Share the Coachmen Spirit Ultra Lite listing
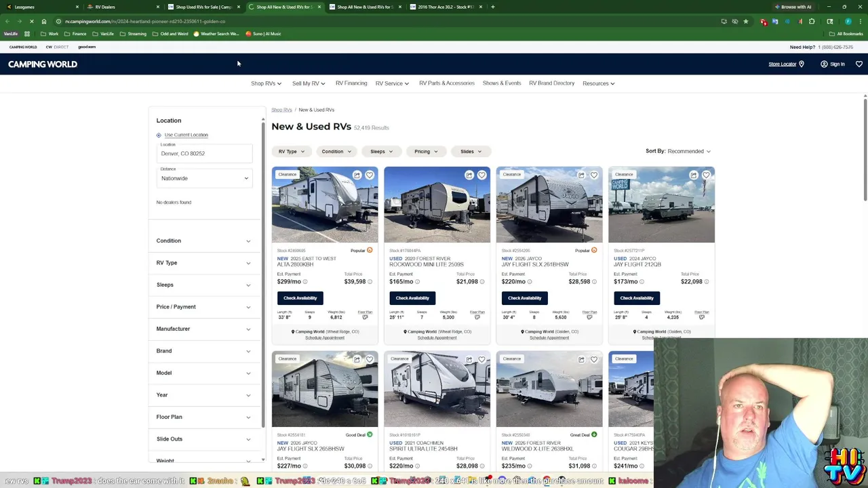The width and height of the screenshot is (868, 488). tap(469, 359)
